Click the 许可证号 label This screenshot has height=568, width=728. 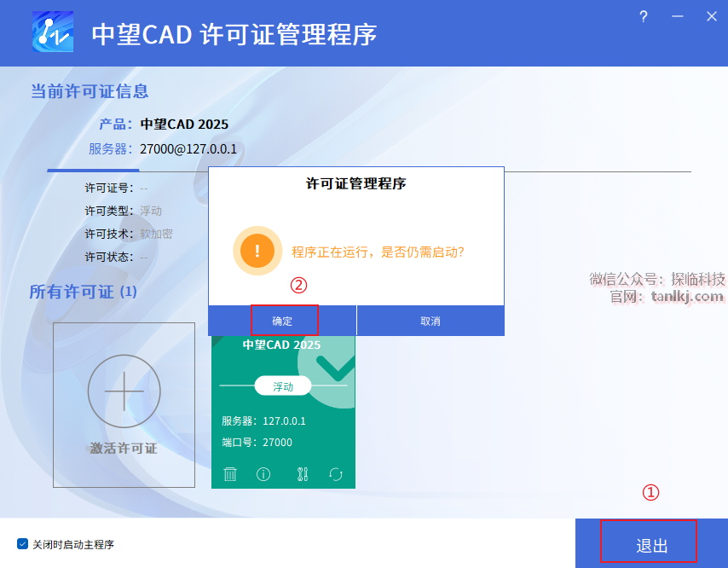(109, 188)
